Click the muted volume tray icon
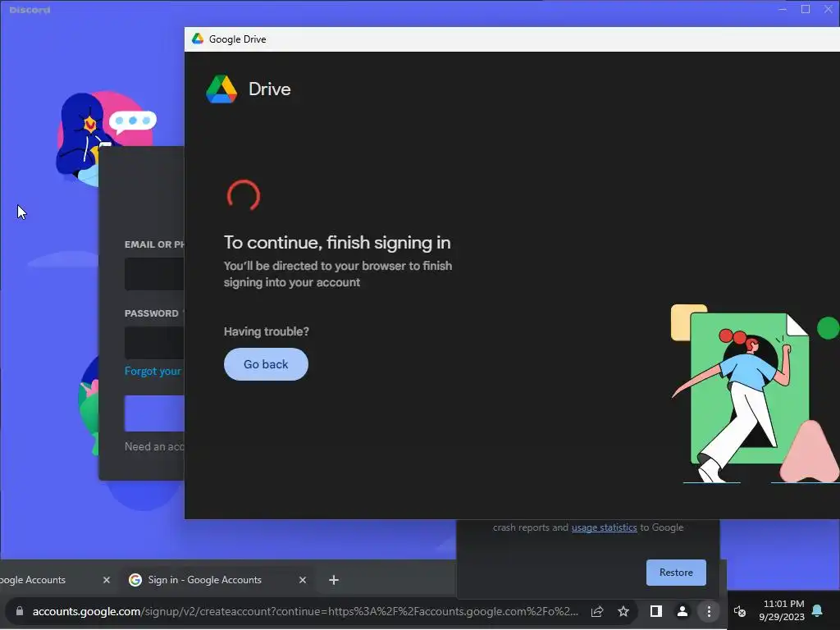This screenshot has width=840, height=630. tap(740, 610)
